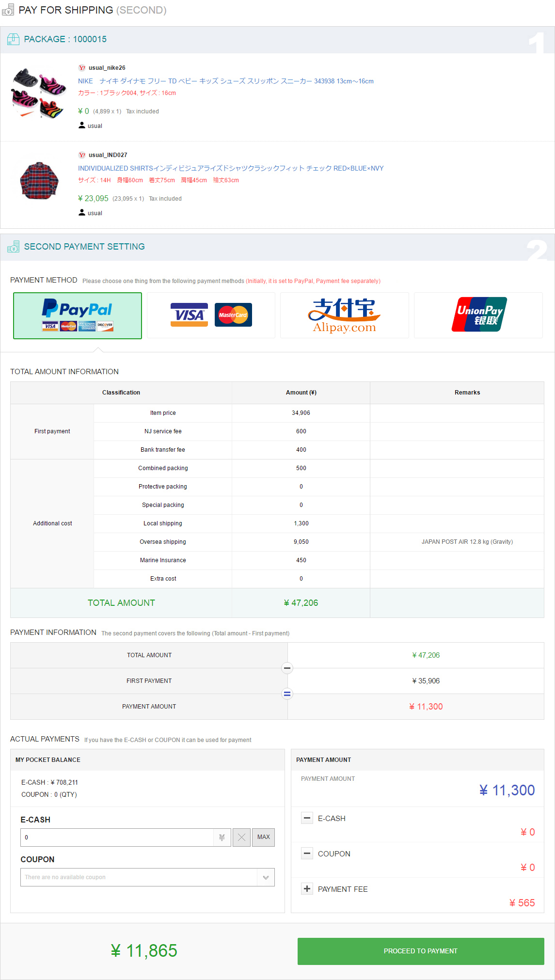Click the Item price amount 34,906

coord(301,413)
